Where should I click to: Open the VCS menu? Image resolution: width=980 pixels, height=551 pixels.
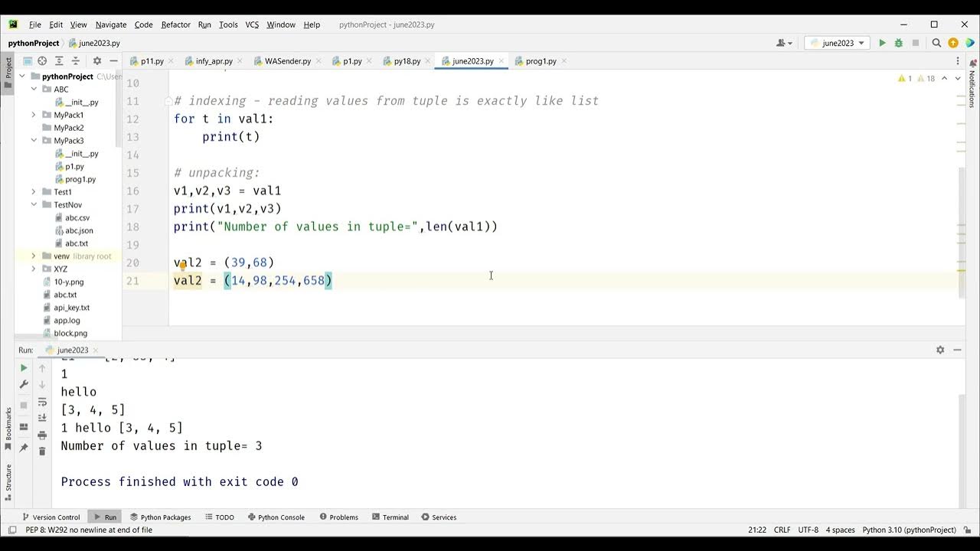tap(252, 24)
